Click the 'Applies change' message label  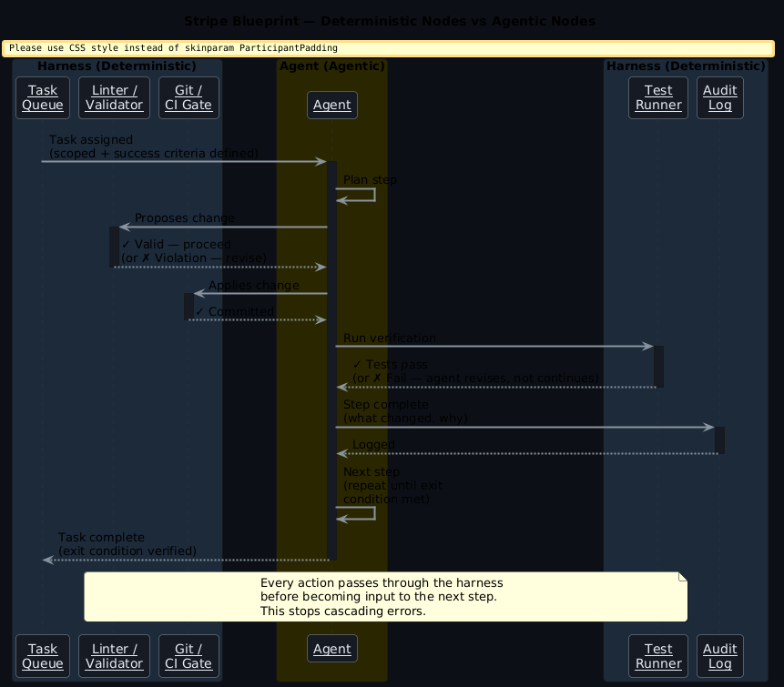point(254,286)
